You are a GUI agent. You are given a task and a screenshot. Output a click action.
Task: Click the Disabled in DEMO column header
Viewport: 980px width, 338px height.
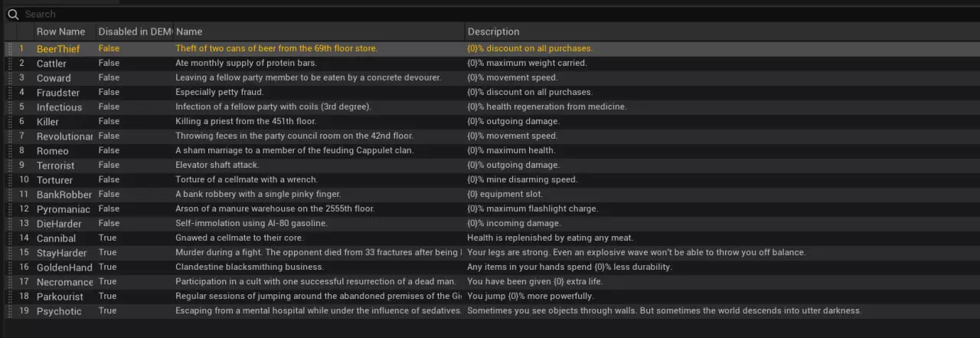(x=134, y=31)
